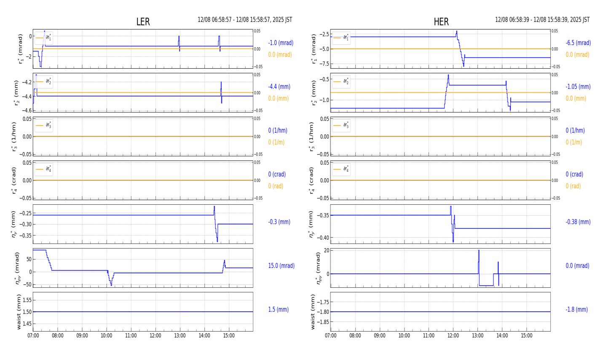
Task: Click the HER waist (mm) y-axis label
Action: pyautogui.click(x=313, y=312)
